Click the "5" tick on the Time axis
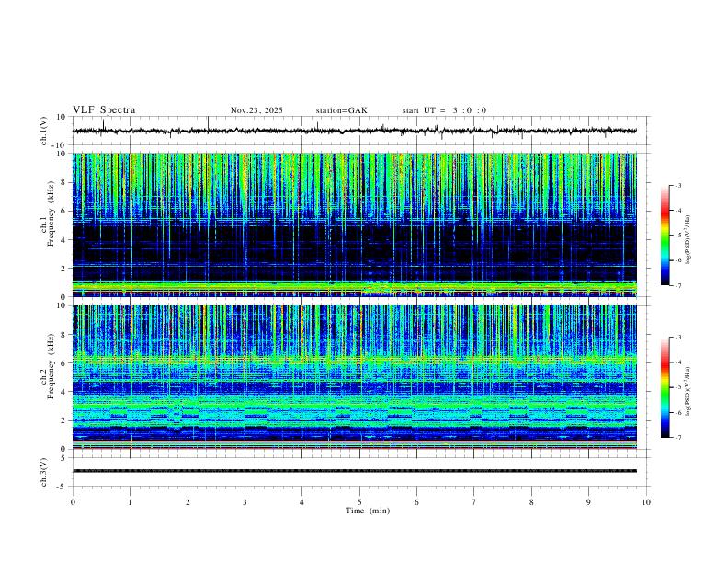Screen dimensions: 728x563 click(x=359, y=502)
